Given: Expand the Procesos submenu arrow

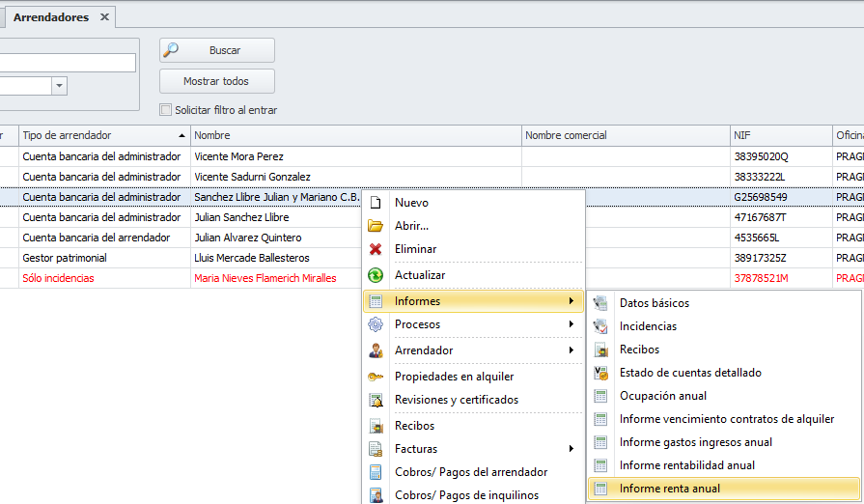Looking at the screenshot, I should click(571, 323).
